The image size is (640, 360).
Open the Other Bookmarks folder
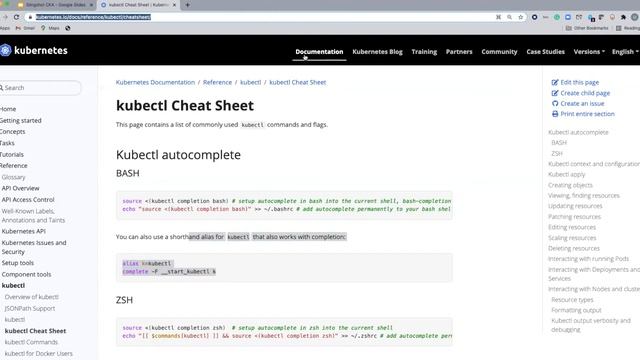pos(587,28)
